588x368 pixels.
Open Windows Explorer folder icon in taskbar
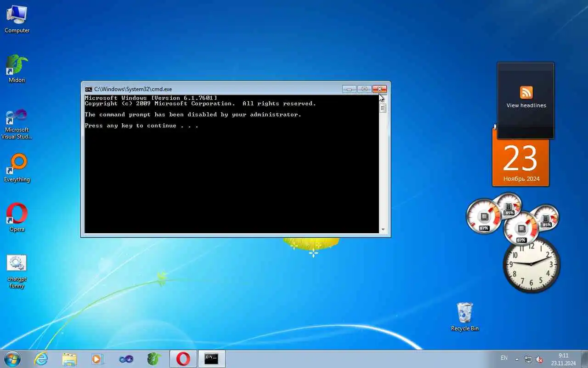pos(69,359)
